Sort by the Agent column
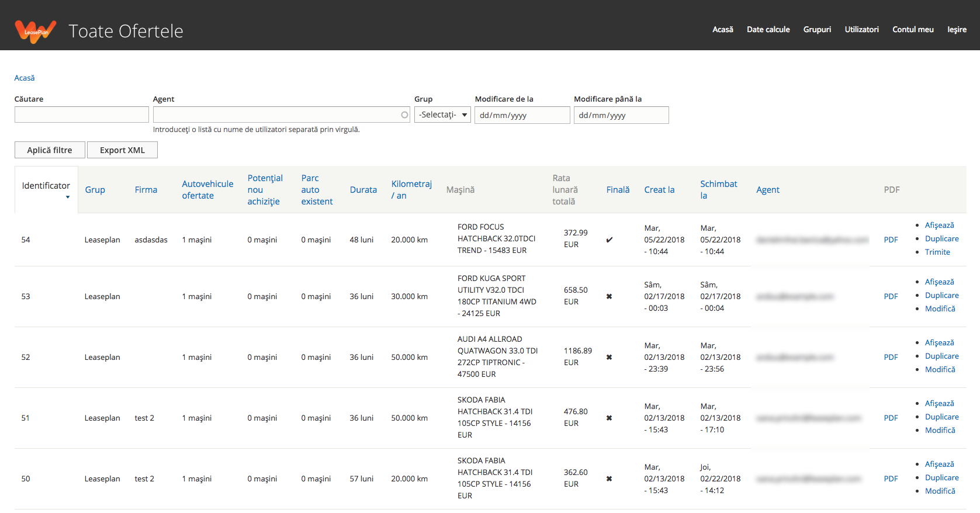The height and width of the screenshot is (513, 980). pos(768,190)
